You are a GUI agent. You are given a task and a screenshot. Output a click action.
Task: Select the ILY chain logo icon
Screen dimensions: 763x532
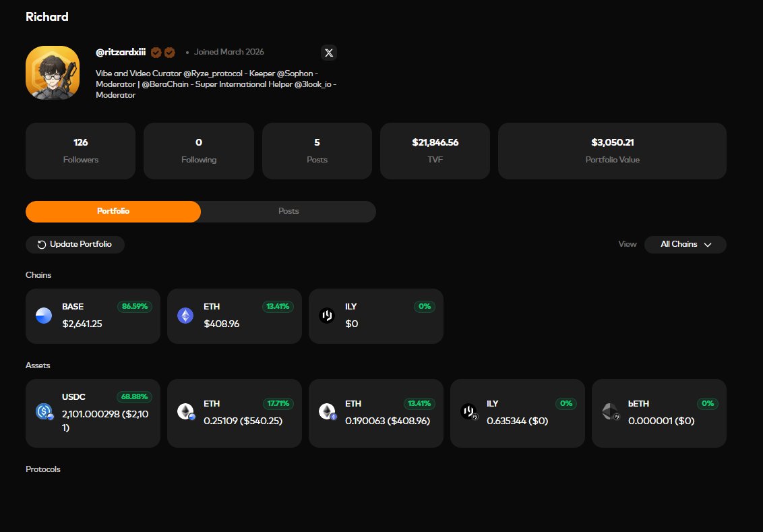327,316
